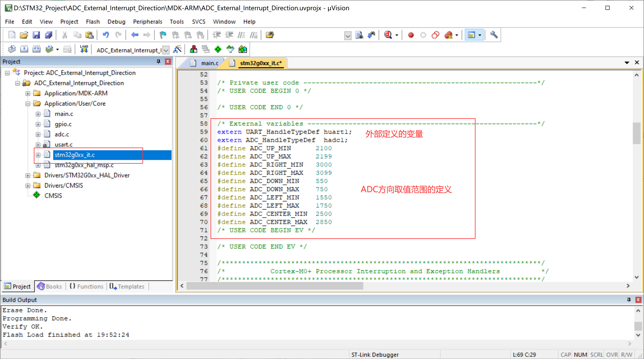Switch to the Functions panel tab
The width and height of the screenshot is (644, 359).
pyautogui.click(x=86, y=286)
